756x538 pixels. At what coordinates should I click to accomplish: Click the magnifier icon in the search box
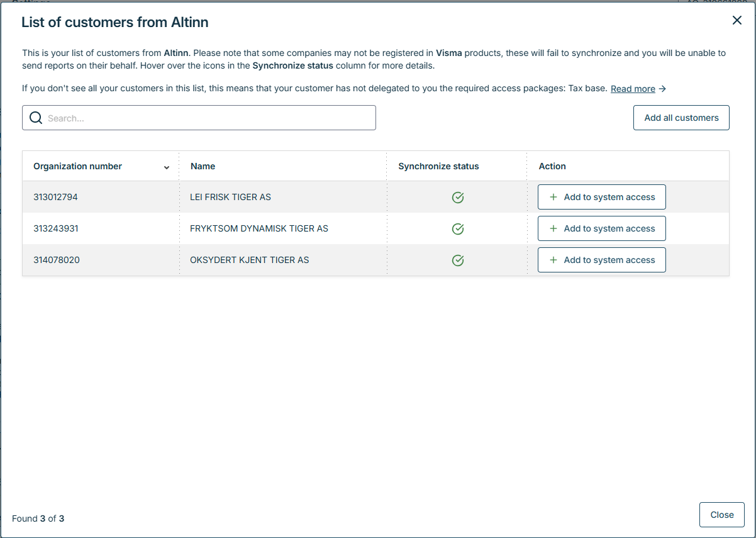click(x=36, y=118)
